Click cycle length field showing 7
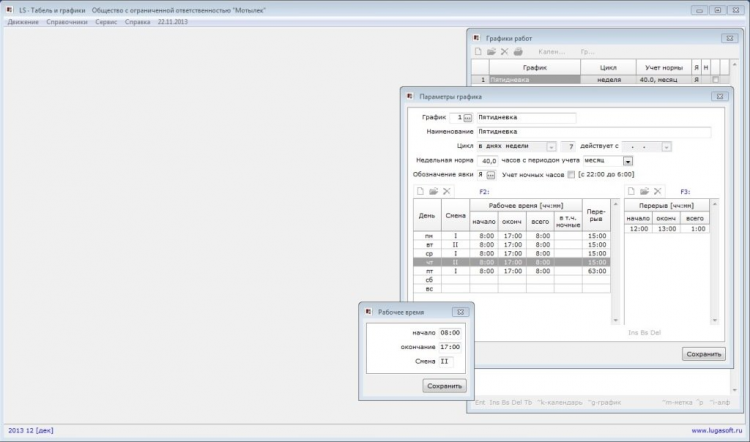 (x=568, y=146)
